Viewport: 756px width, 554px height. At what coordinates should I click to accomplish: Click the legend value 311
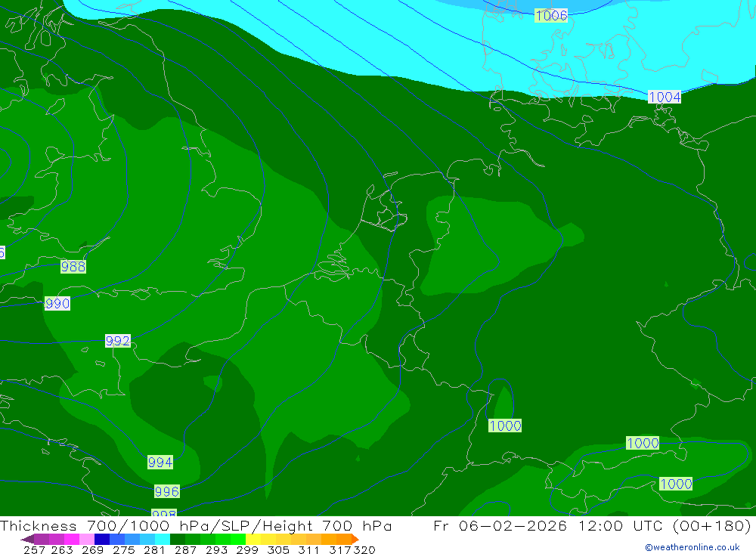308,549
